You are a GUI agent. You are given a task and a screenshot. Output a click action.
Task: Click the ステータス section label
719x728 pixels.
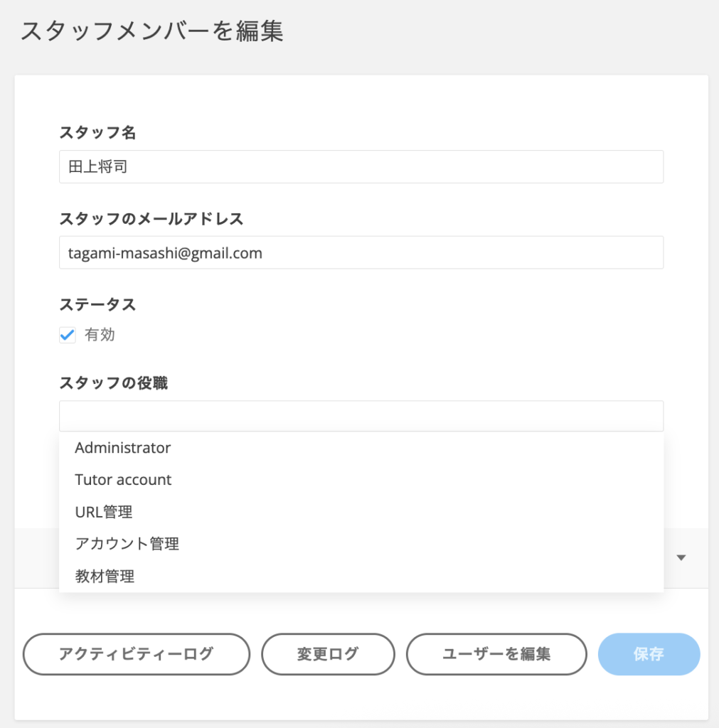pyautogui.click(x=97, y=305)
